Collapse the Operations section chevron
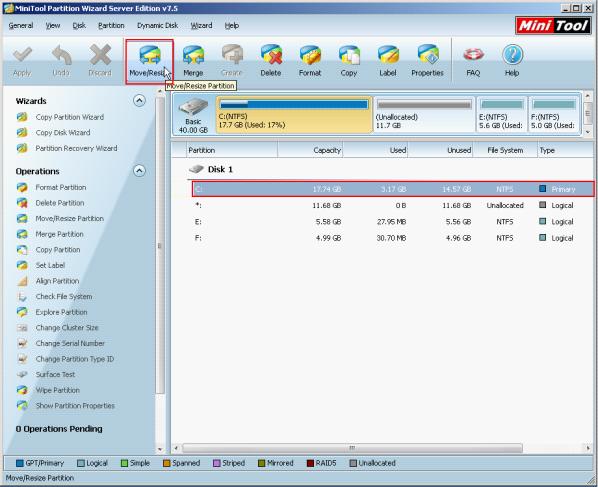Image resolution: width=598 pixels, height=487 pixels. pos(139,170)
